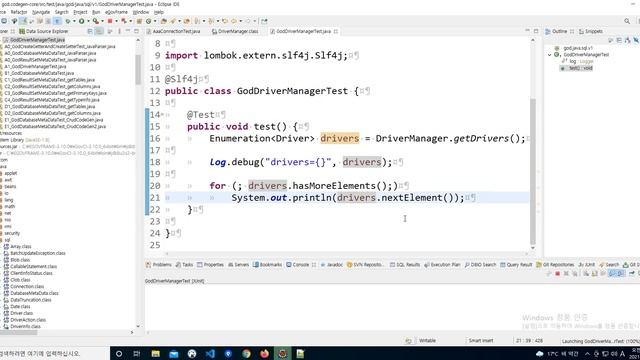Open Firefox from the Windows taskbar
Image resolution: width=640 pixels, height=360 pixels.
pos(264,353)
